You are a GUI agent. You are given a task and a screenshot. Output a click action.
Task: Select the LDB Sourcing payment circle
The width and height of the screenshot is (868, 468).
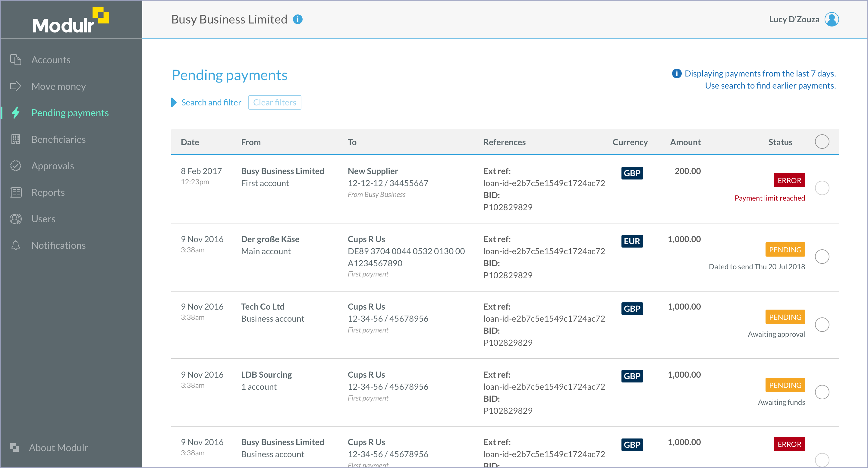pos(822,392)
